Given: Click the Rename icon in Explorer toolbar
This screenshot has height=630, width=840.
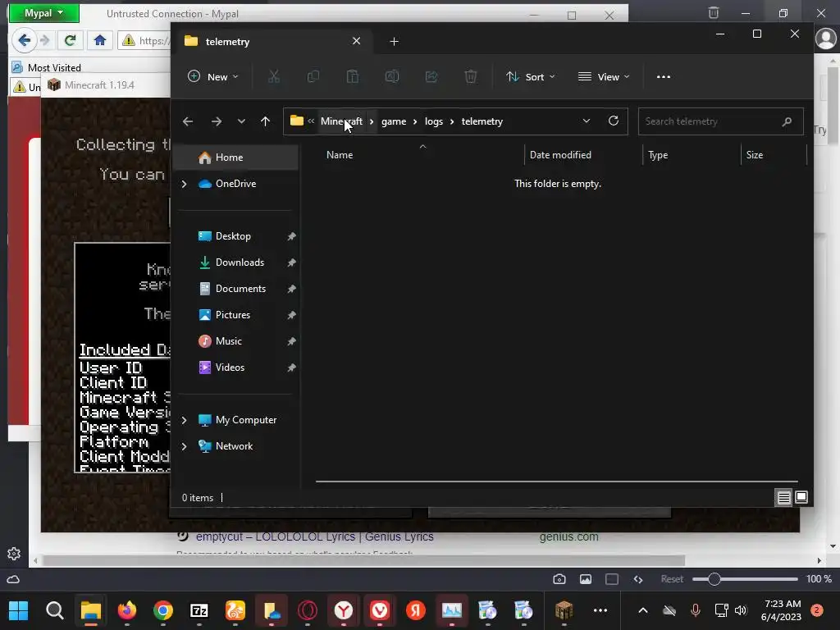Looking at the screenshot, I should (392, 76).
